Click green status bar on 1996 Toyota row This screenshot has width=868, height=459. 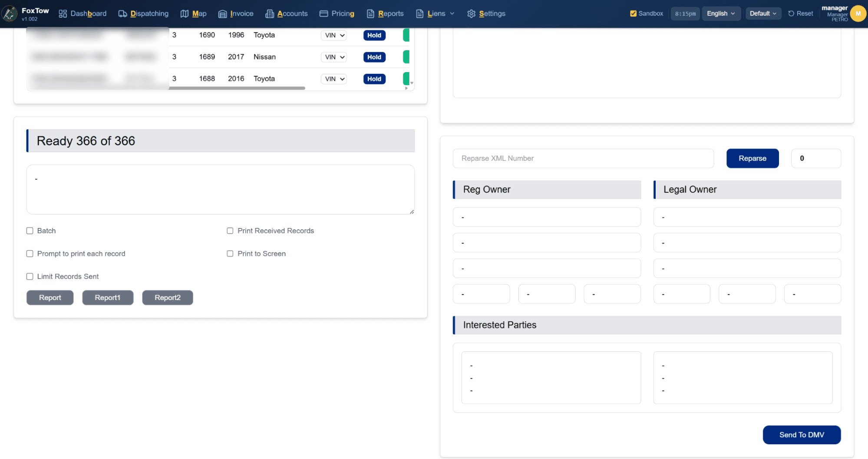[406, 35]
